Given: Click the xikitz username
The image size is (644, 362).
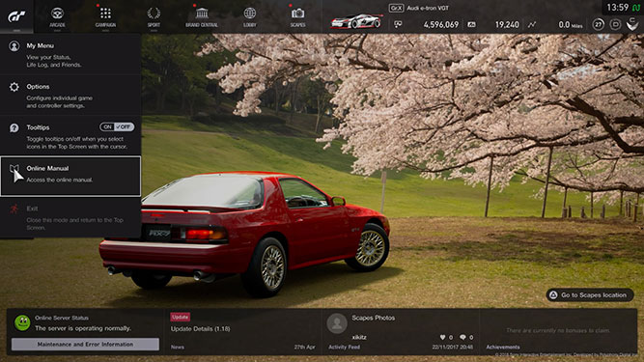Looking at the screenshot, I should 359,337.
